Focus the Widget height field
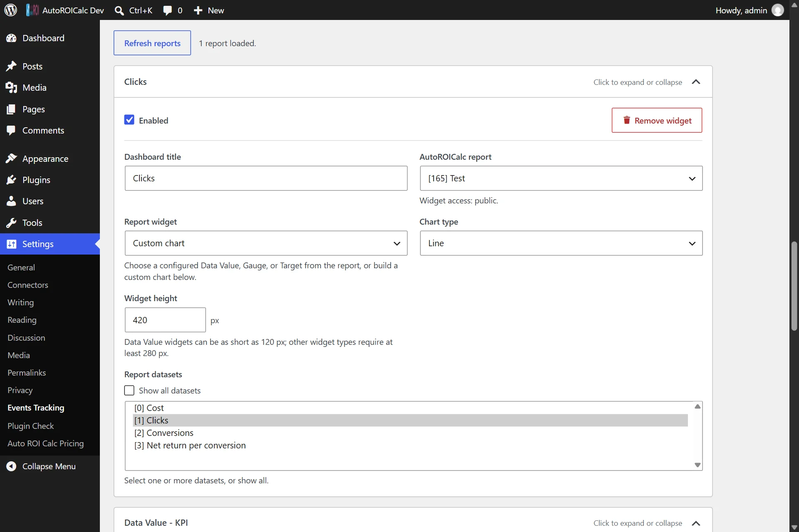 (165, 320)
